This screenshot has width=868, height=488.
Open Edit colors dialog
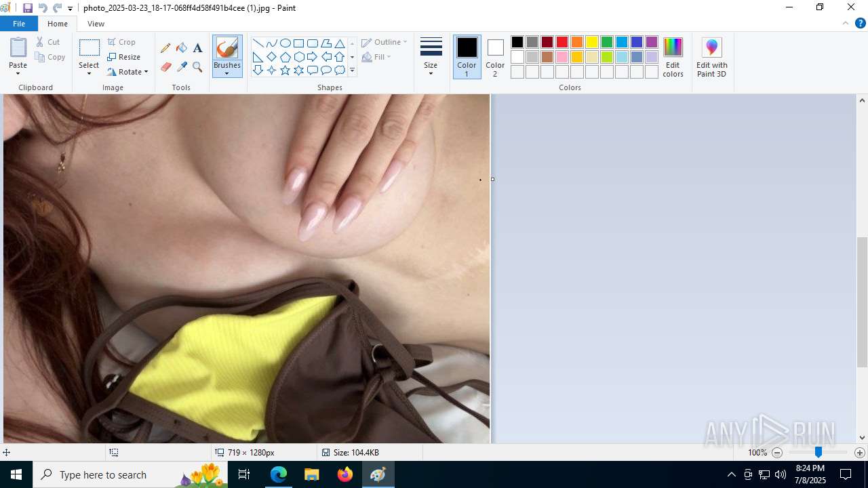point(673,58)
